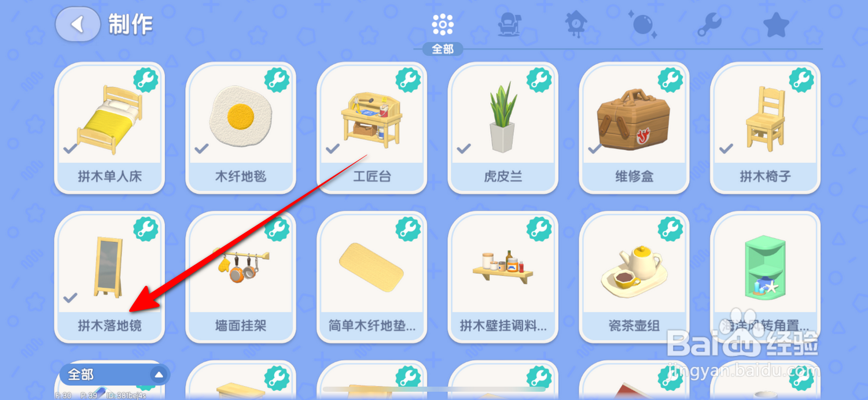
Task: Switch to the sparkle ball category tab
Action: (x=642, y=25)
